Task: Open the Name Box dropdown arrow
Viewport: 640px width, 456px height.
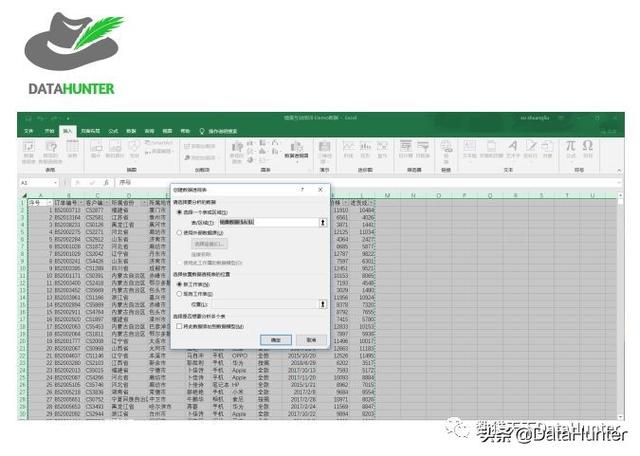Action: click(x=56, y=183)
